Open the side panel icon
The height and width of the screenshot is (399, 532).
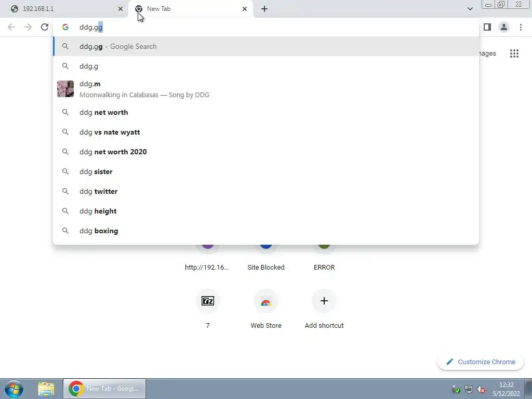tap(487, 27)
